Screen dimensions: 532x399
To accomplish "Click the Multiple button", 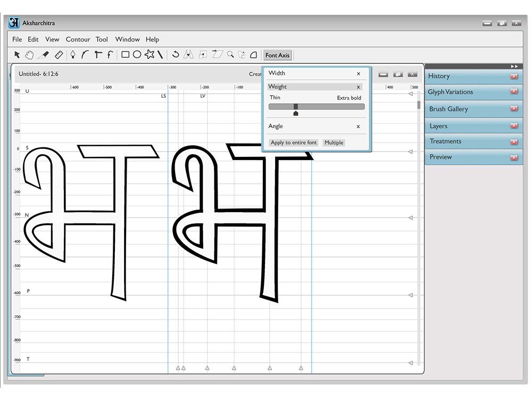I will [x=334, y=143].
